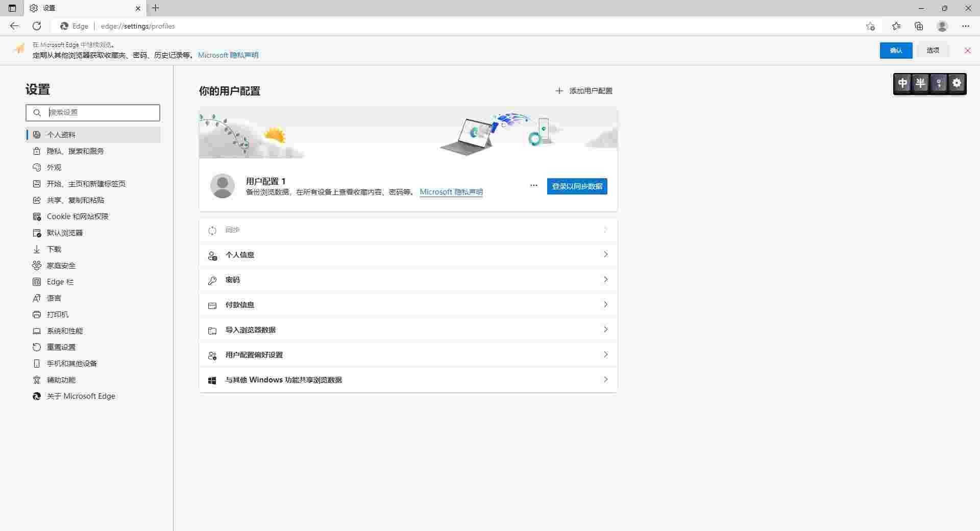This screenshot has height=531, width=980.
Task: Expand the 个人信息 section chevron
Action: point(605,254)
